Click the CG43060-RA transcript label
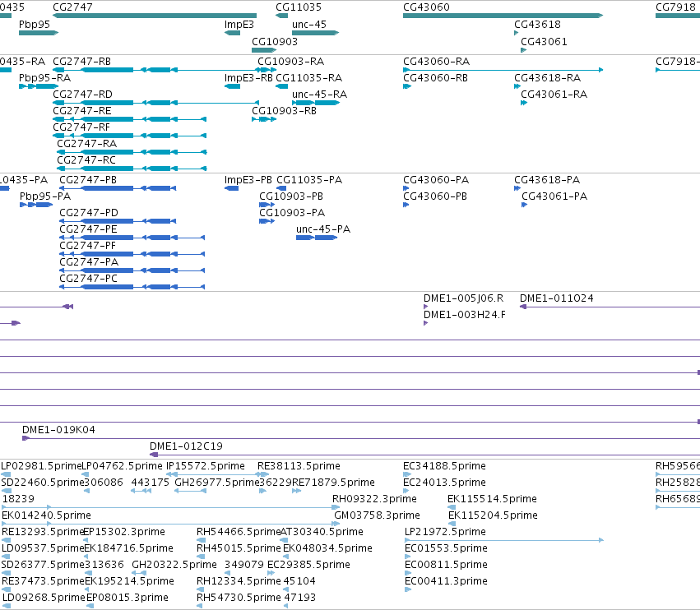Screen dimensions: 700x610 (x=436, y=61)
